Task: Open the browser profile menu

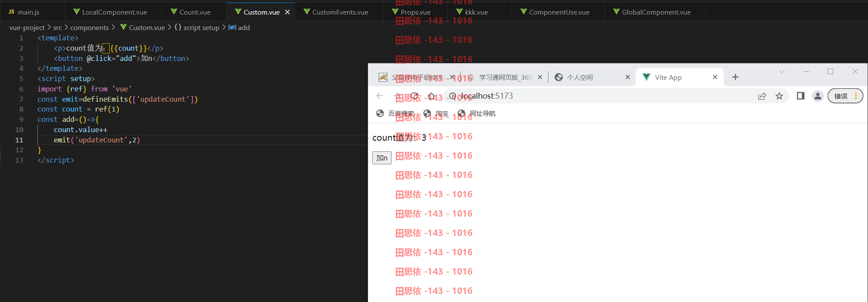Action: point(817,96)
